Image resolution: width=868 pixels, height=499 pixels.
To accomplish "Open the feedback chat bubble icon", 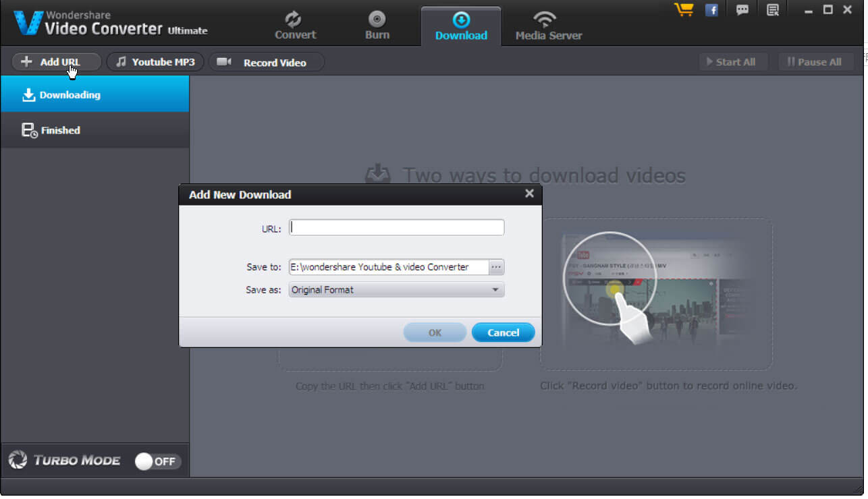I will [742, 10].
